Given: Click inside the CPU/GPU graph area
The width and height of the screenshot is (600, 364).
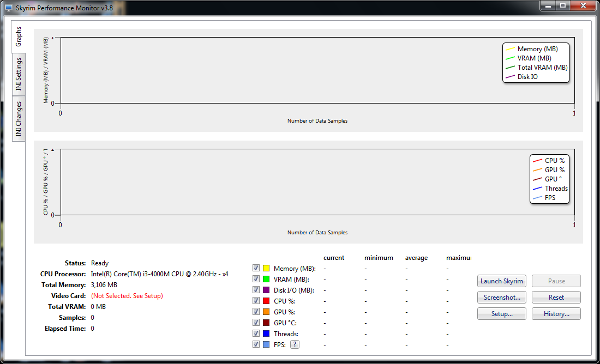Looking at the screenshot, I should tap(317, 182).
